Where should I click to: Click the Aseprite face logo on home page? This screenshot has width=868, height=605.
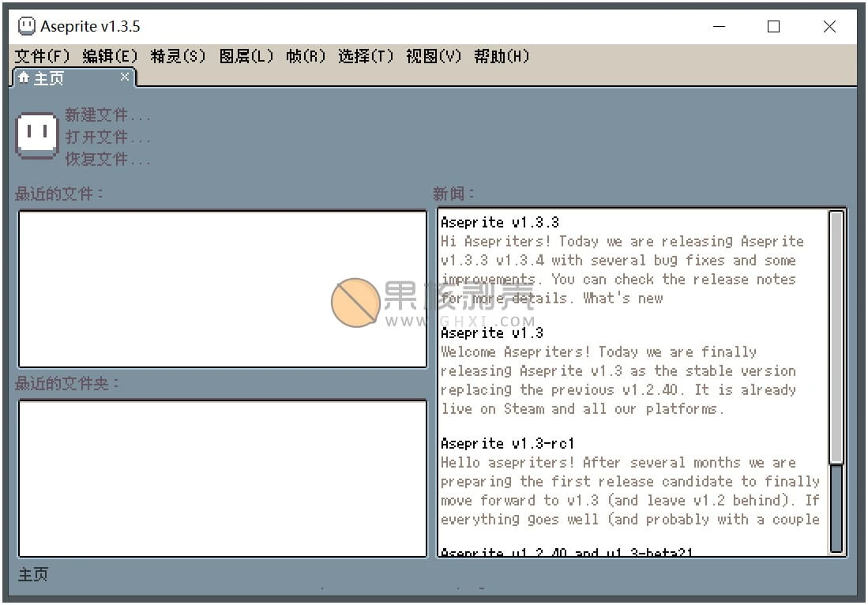click(x=36, y=136)
